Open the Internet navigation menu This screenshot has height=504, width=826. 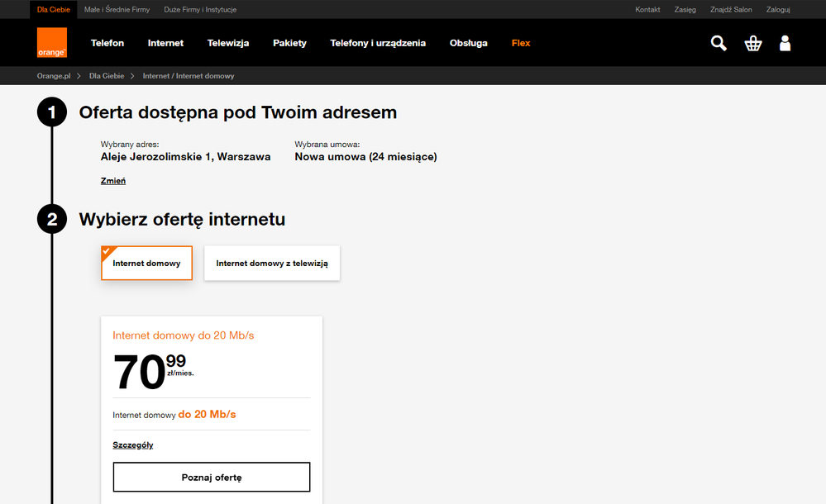[165, 43]
